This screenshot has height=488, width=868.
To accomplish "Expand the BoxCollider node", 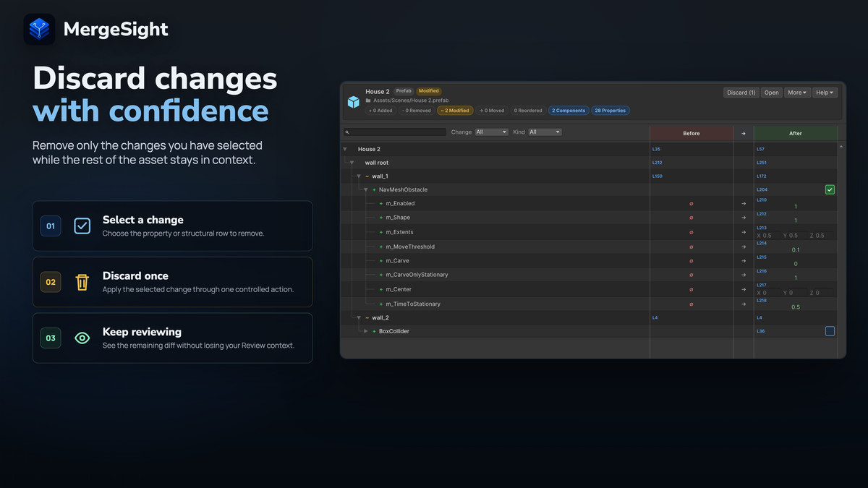I will click(366, 331).
